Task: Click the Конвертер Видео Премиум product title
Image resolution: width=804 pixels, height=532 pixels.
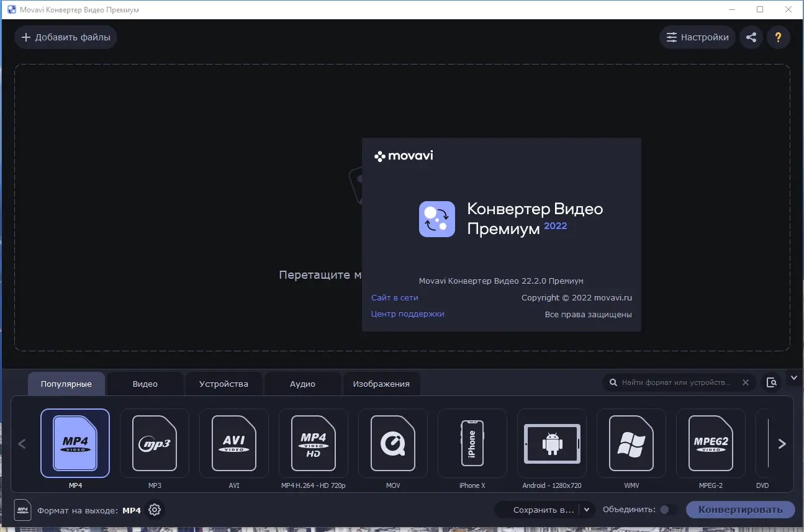Action: 535,219
